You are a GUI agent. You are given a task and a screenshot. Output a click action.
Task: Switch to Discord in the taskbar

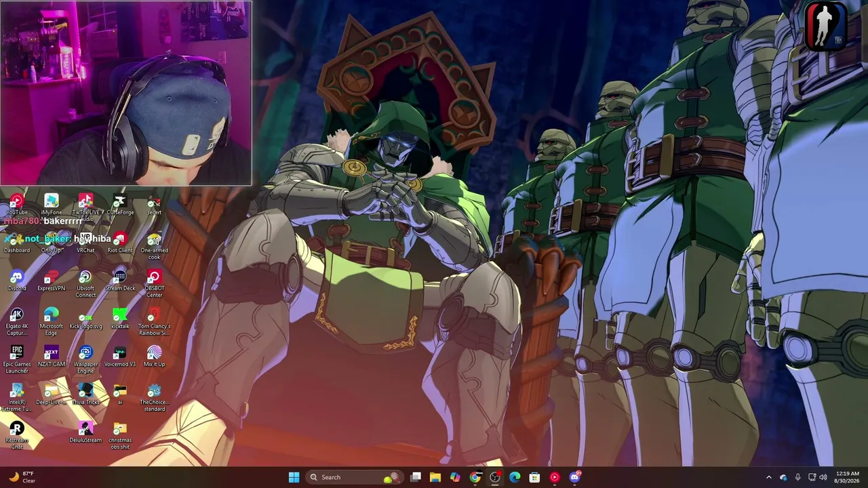point(574,477)
